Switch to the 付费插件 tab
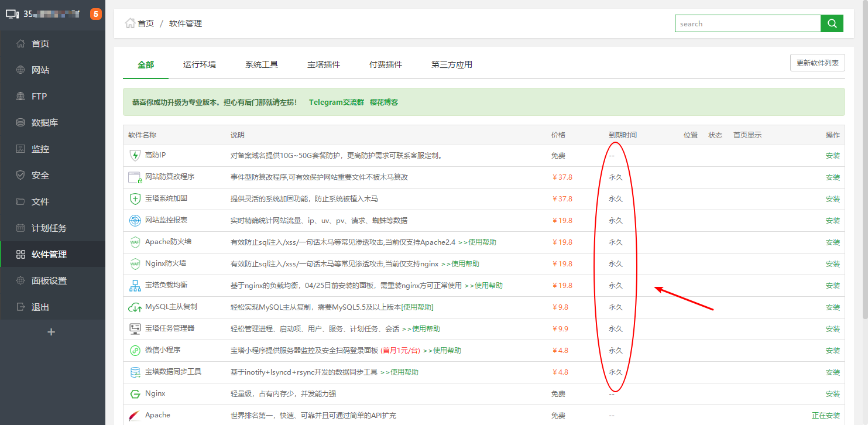 pyautogui.click(x=386, y=64)
